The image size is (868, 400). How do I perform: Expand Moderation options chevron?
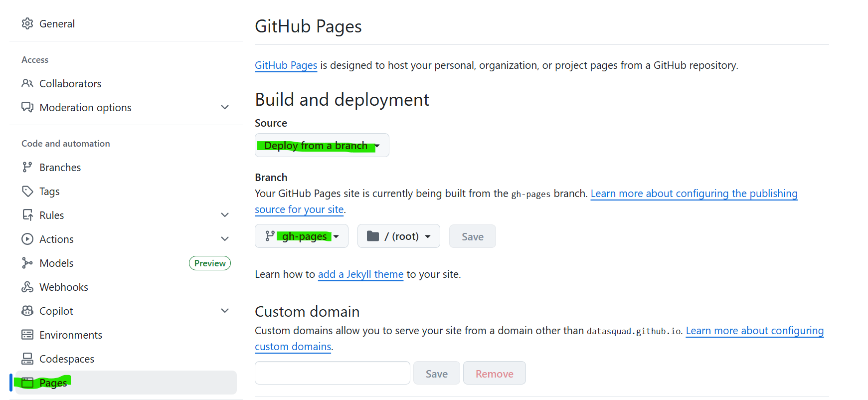[225, 107]
